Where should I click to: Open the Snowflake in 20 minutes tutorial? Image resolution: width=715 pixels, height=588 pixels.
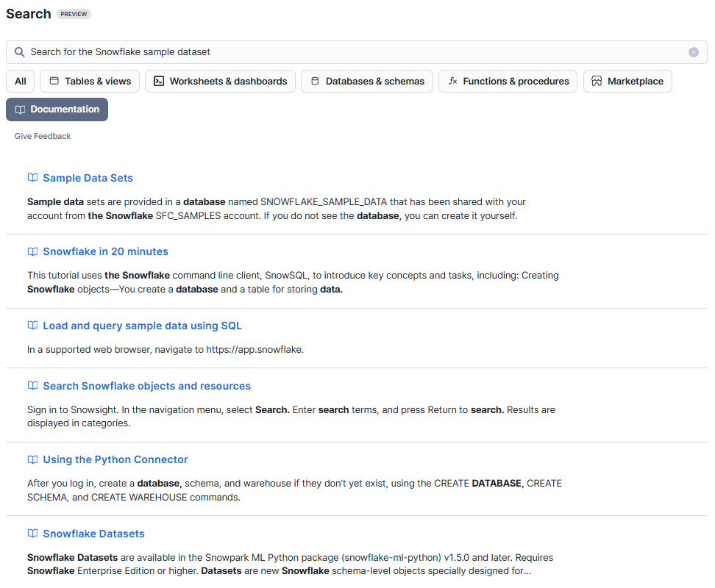coord(105,251)
